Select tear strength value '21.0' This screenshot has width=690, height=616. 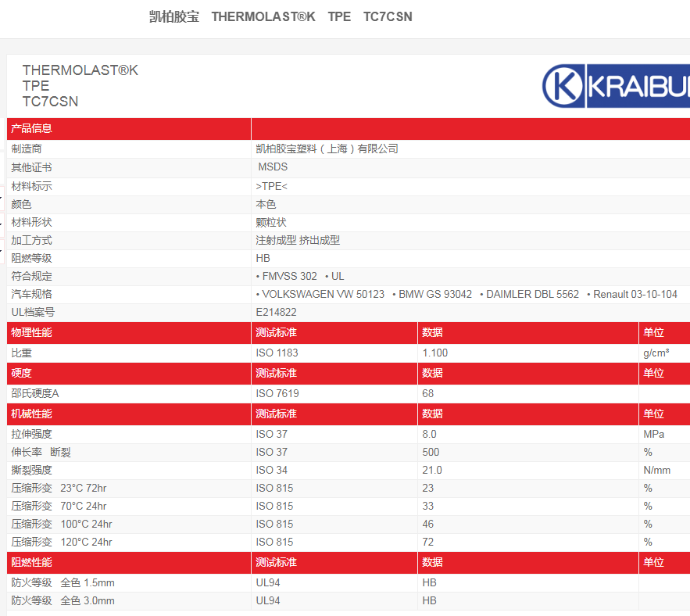432,471
